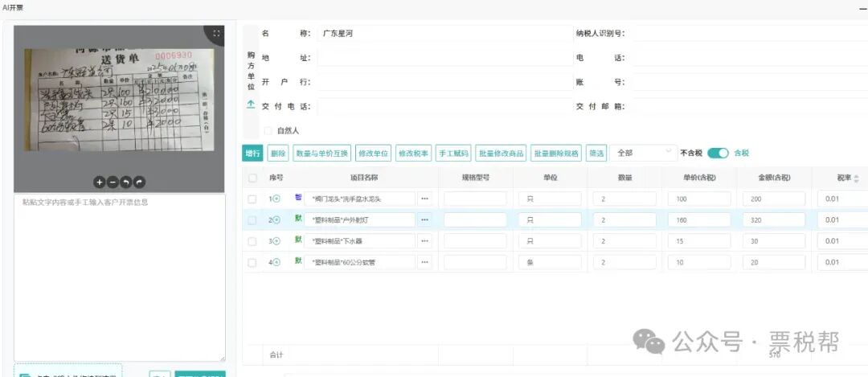Screen dimensions: 868x377
Task: Click the 批量删除规格 button
Action: (x=556, y=154)
